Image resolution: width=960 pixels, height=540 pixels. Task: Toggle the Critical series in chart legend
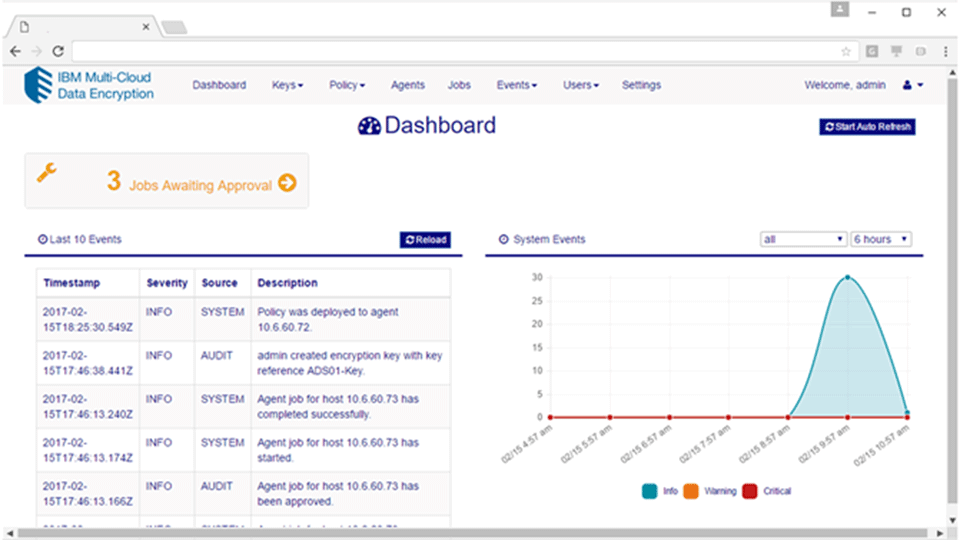750,491
